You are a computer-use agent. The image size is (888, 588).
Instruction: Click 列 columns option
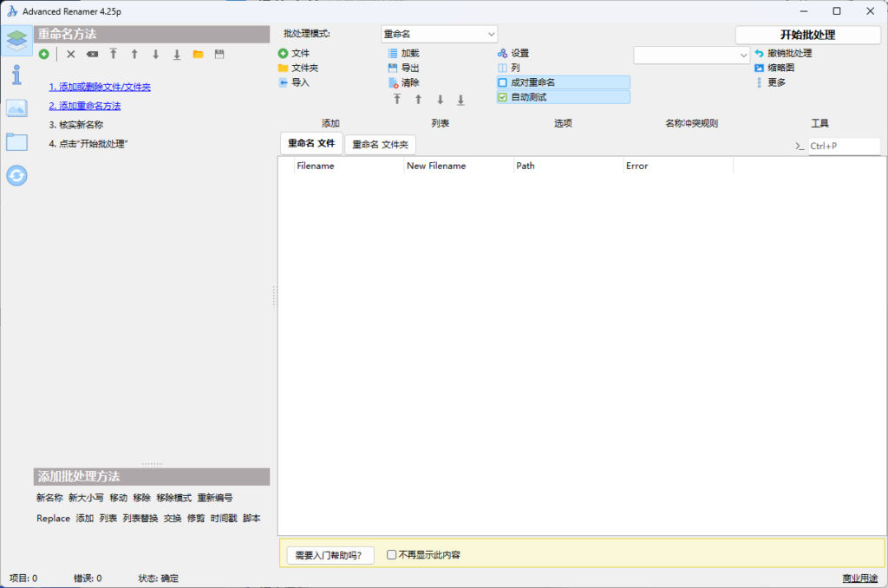pyautogui.click(x=508, y=68)
